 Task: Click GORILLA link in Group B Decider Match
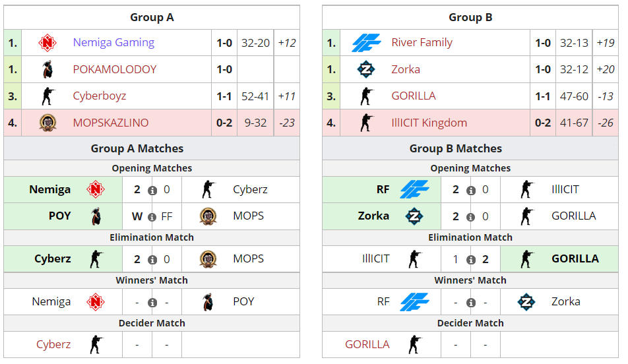pyautogui.click(x=367, y=344)
